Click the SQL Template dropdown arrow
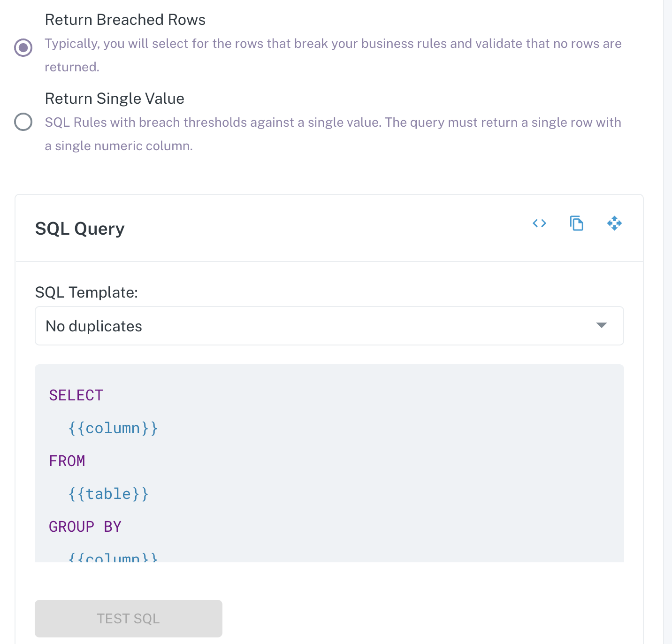This screenshot has width=672, height=644. (601, 325)
